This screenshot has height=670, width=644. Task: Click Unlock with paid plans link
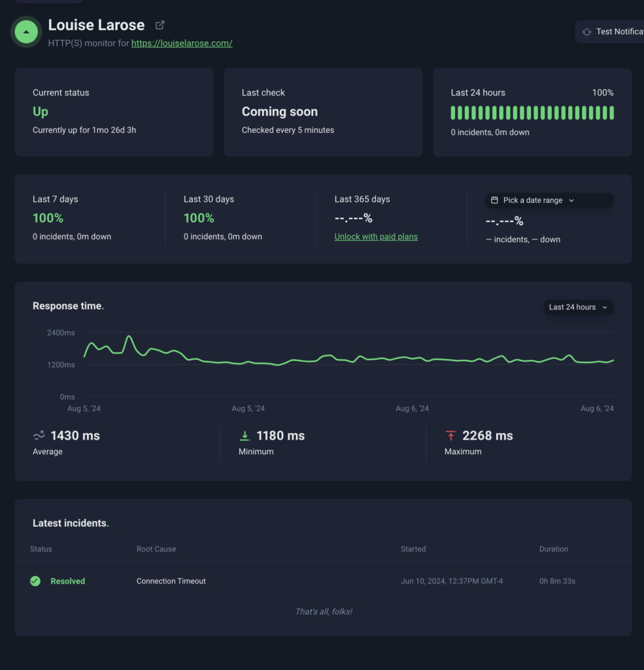[x=376, y=237]
